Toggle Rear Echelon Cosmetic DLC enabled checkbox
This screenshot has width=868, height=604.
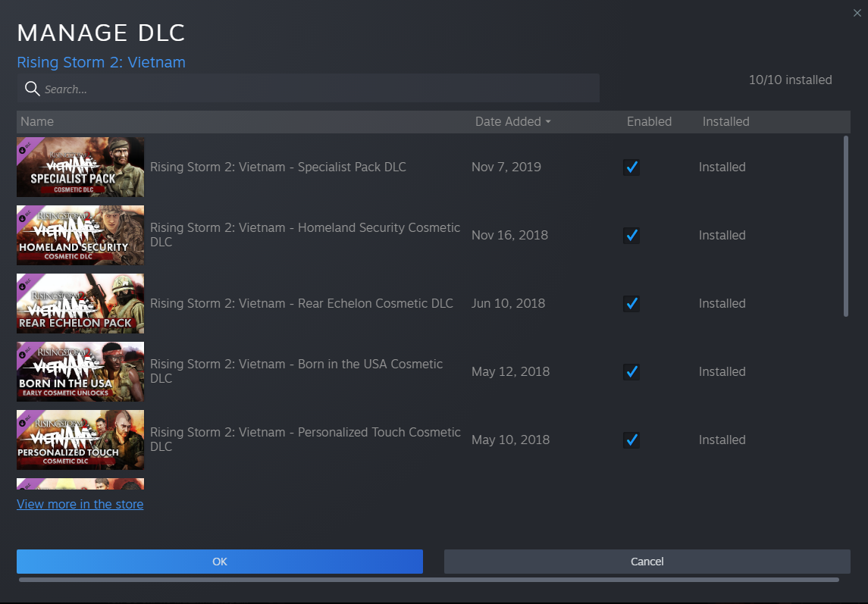click(631, 304)
